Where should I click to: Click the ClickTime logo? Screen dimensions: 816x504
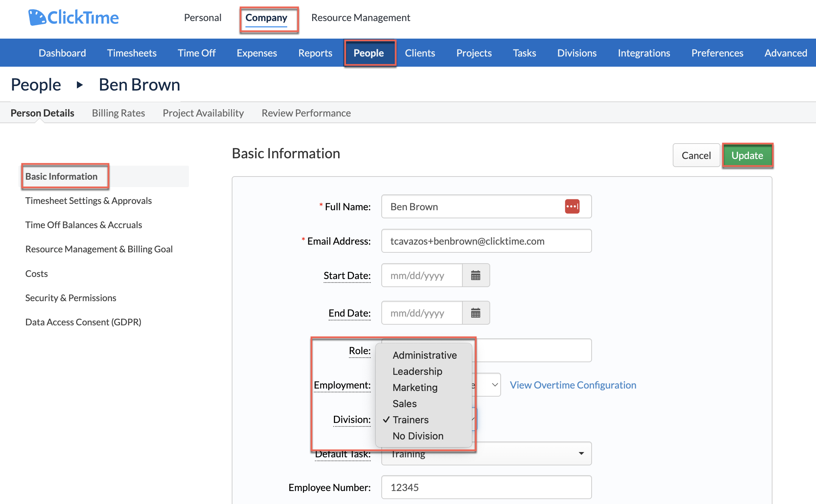pyautogui.click(x=73, y=17)
